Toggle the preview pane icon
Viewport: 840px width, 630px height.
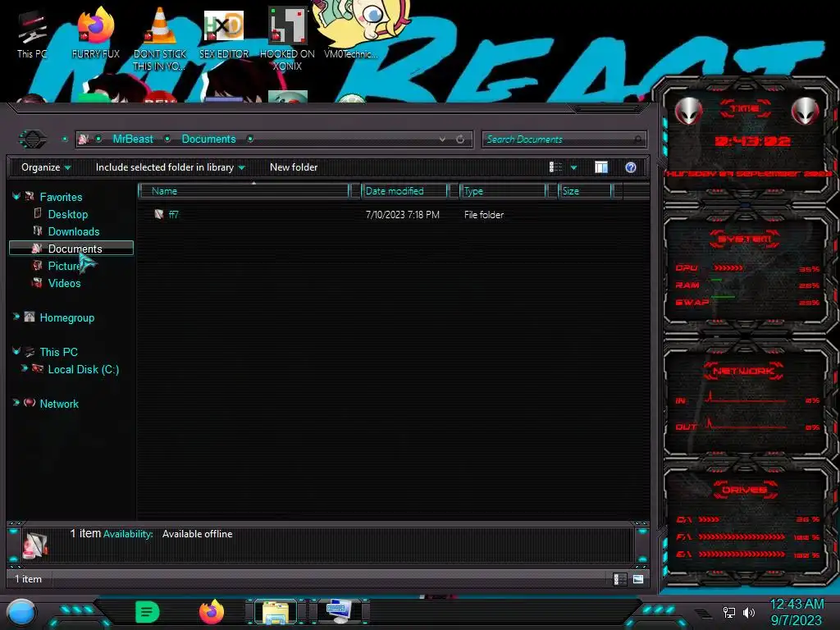click(x=601, y=167)
